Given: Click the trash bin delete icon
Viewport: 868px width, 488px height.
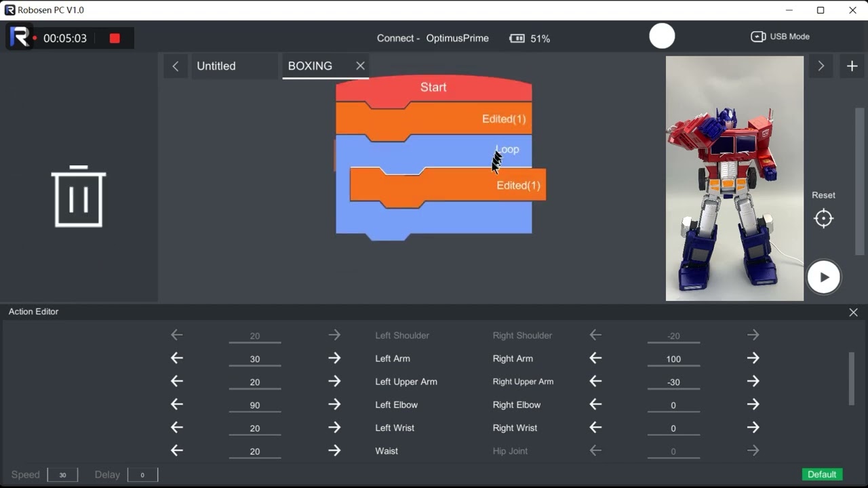Looking at the screenshot, I should click(79, 197).
